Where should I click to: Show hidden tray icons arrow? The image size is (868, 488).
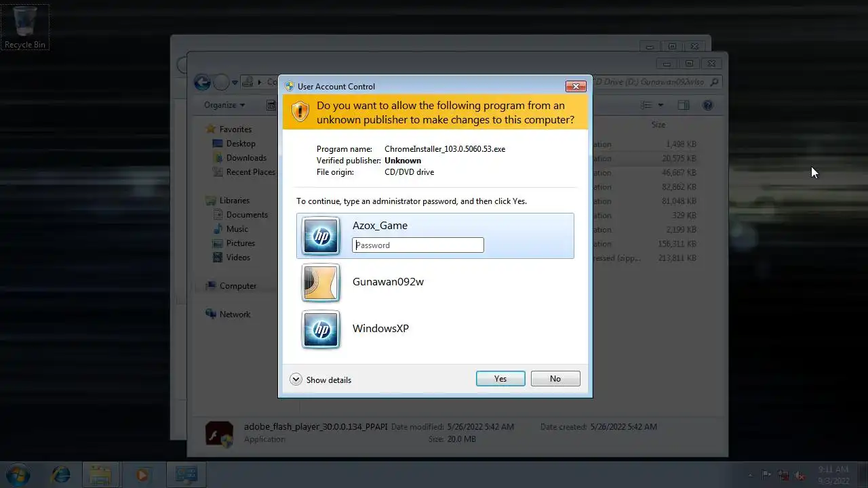coord(750,475)
